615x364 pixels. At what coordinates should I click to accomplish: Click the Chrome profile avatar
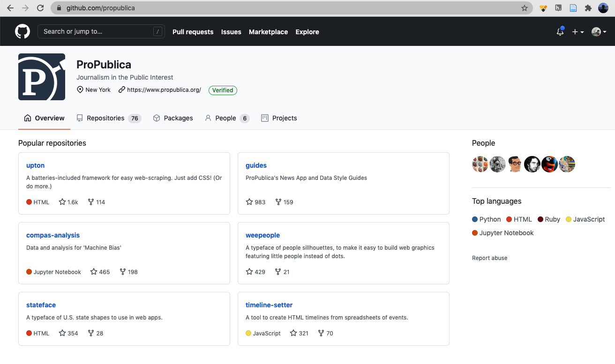tap(603, 8)
